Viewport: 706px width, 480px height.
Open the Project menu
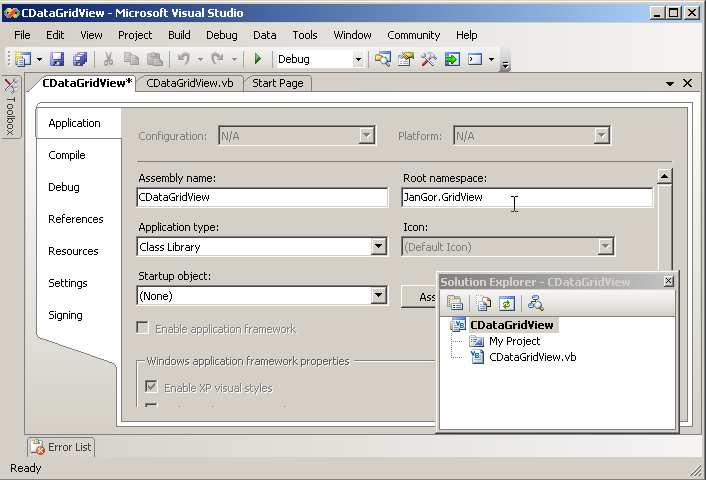click(135, 35)
